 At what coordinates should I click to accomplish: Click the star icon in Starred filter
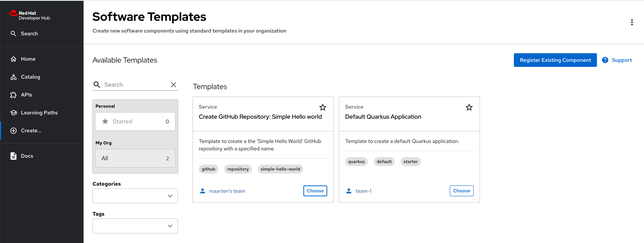click(105, 121)
